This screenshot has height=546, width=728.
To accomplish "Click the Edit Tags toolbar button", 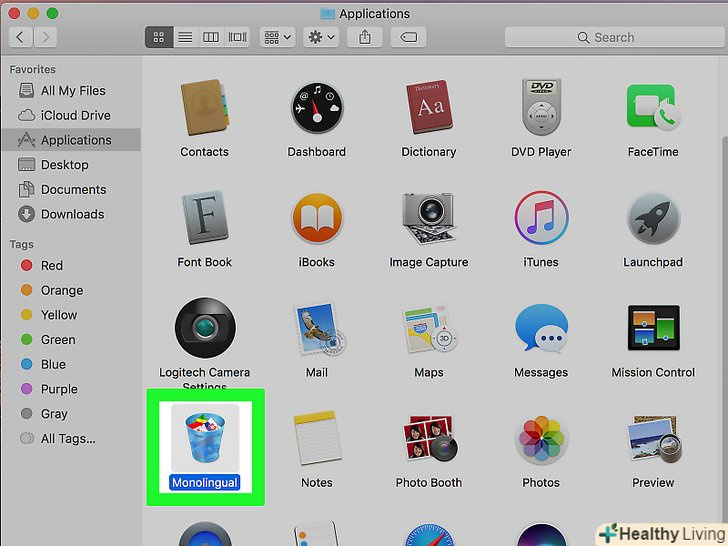I will pos(409,37).
